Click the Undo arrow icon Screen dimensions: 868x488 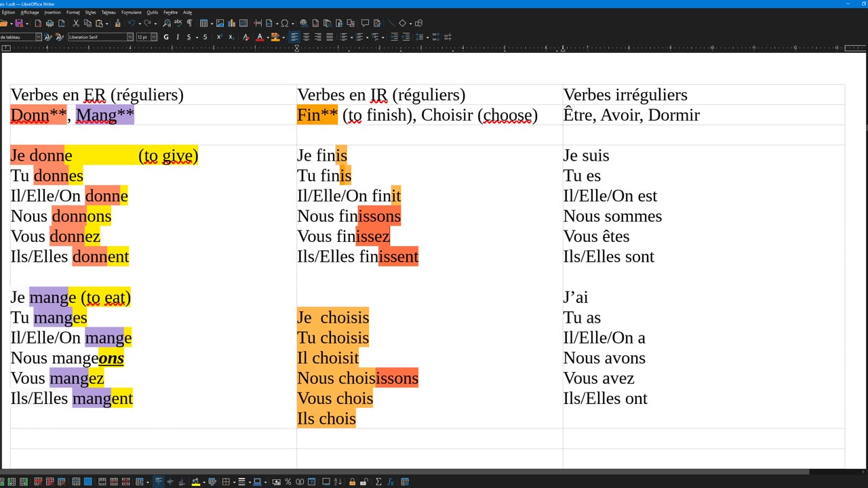coord(132,23)
